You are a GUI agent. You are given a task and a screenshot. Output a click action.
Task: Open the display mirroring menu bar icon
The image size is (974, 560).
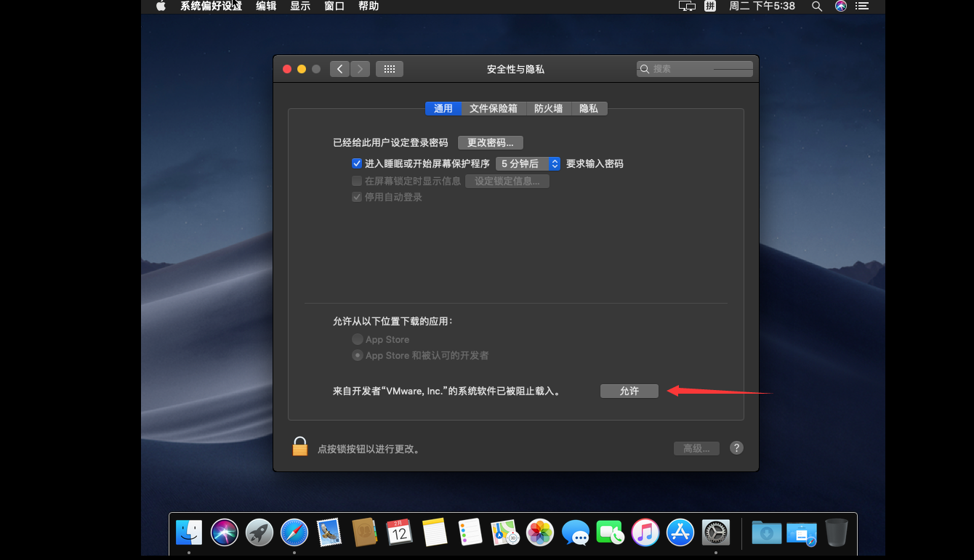coord(687,6)
